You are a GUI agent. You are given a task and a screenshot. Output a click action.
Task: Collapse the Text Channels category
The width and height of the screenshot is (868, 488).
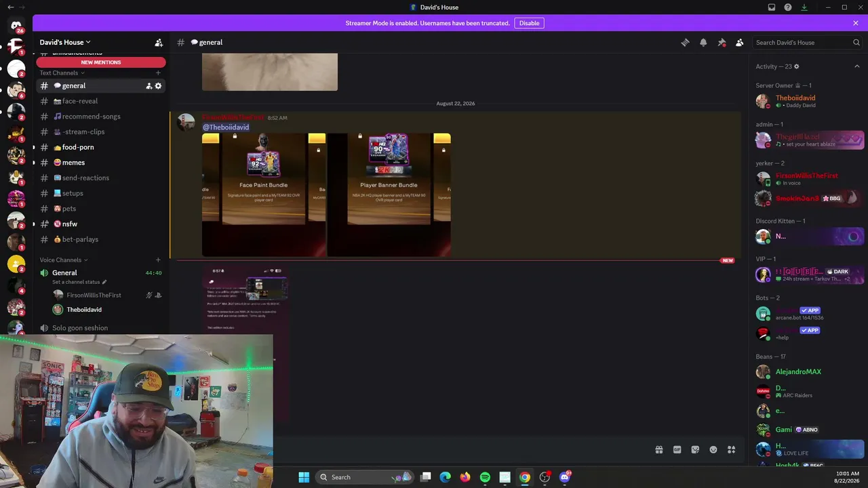pyautogui.click(x=62, y=73)
